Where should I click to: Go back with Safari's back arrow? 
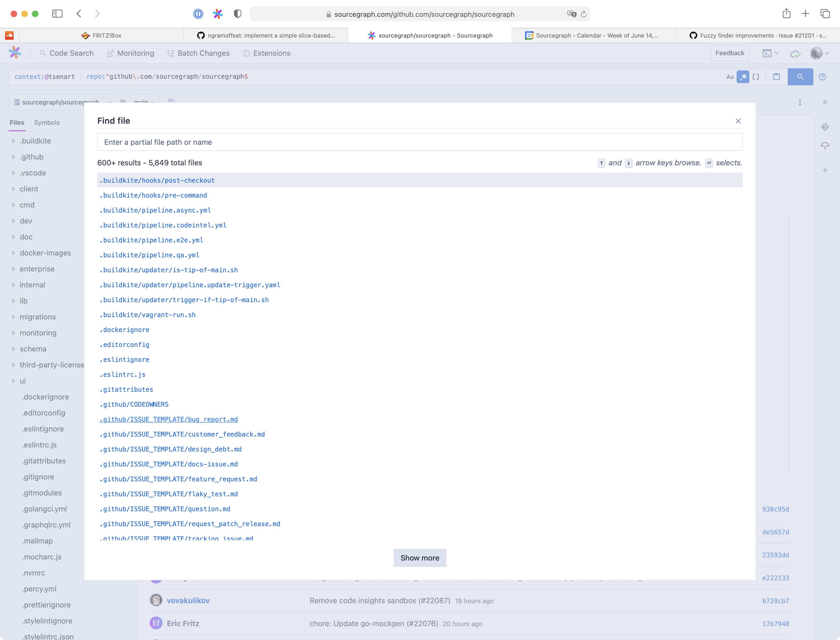(x=79, y=14)
